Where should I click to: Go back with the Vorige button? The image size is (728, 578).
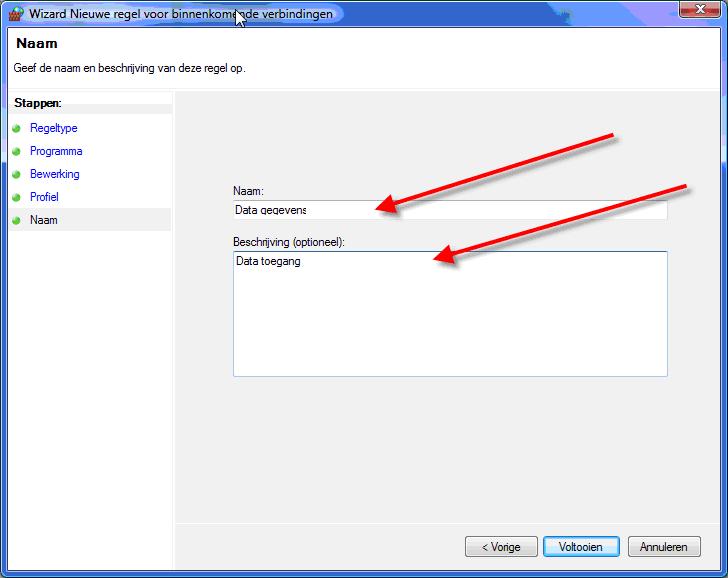click(x=501, y=547)
